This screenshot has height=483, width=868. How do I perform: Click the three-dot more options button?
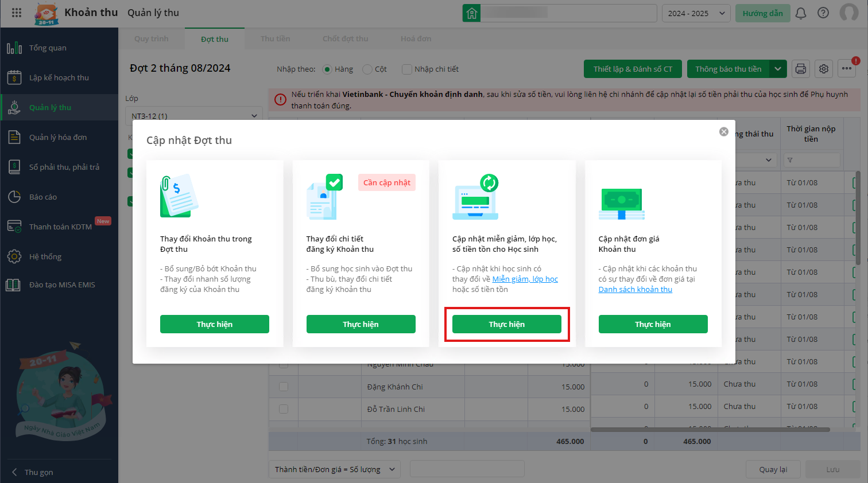[847, 69]
